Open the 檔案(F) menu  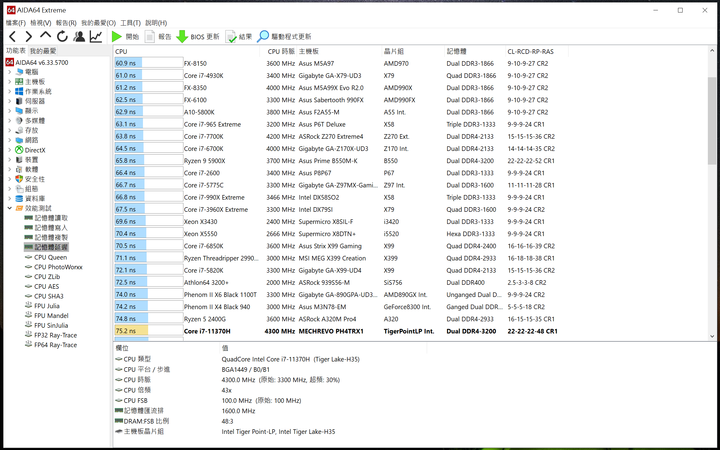[16, 23]
